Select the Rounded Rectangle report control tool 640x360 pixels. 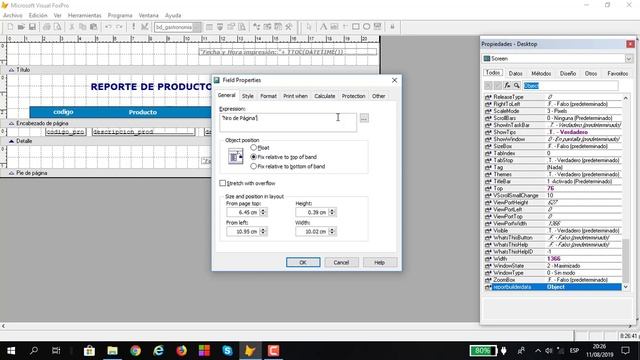[x=367, y=27]
